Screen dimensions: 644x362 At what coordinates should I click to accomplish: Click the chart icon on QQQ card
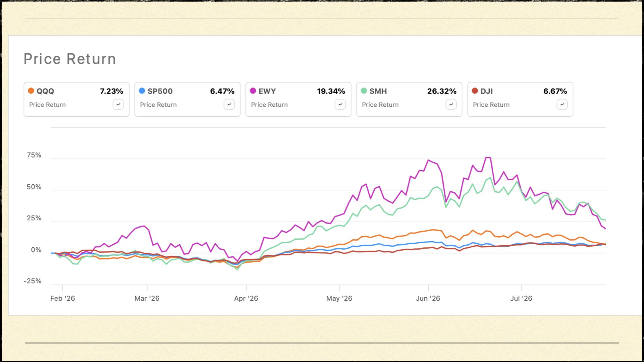118,105
